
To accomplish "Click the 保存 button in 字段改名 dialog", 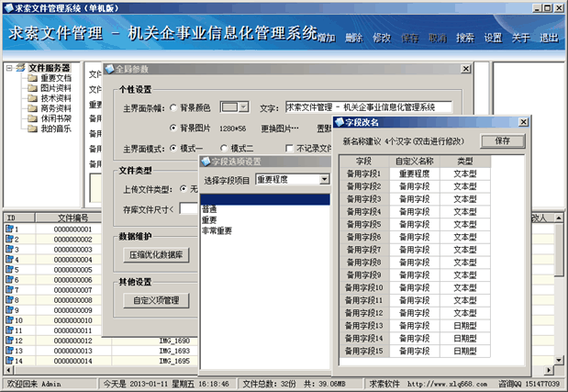I will coord(503,141).
